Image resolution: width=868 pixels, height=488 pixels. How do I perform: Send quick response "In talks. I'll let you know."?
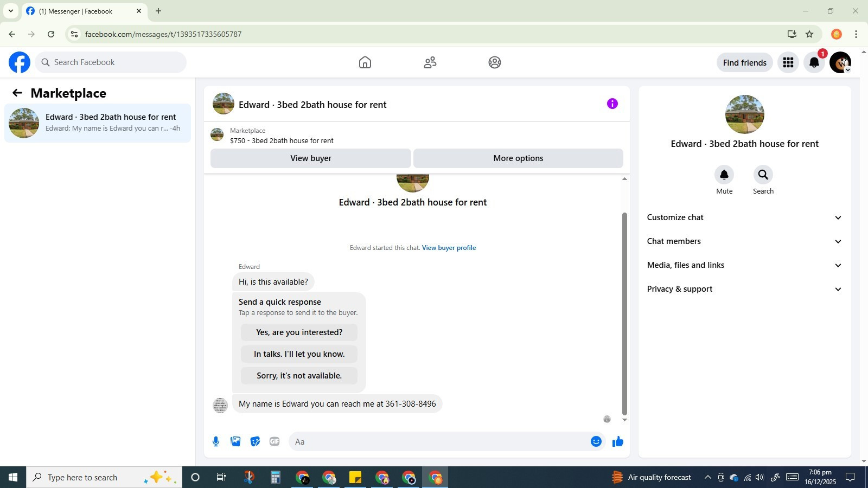pos(299,354)
